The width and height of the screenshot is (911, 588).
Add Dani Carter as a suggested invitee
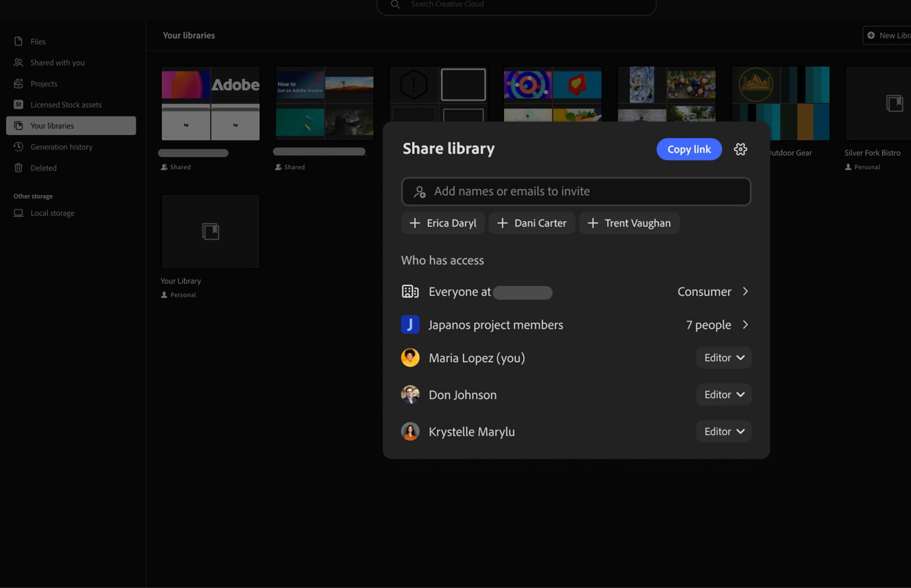pyautogui.click(x=532, y=223)
